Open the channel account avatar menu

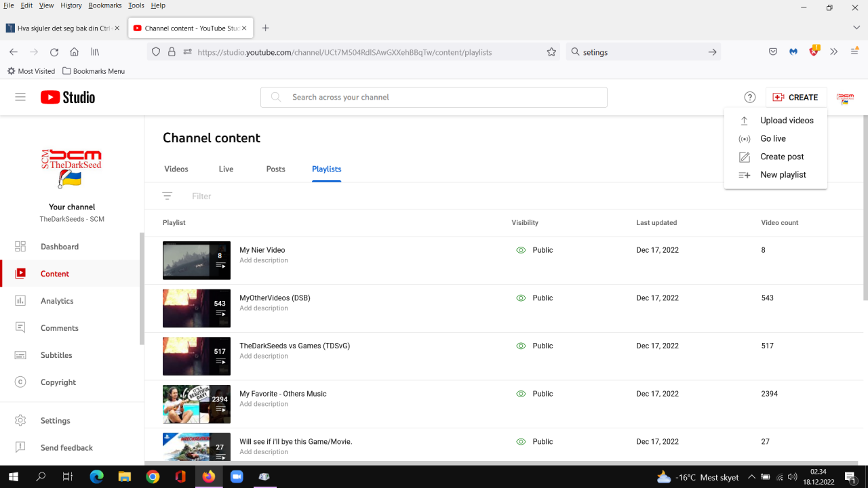(845, 98)
